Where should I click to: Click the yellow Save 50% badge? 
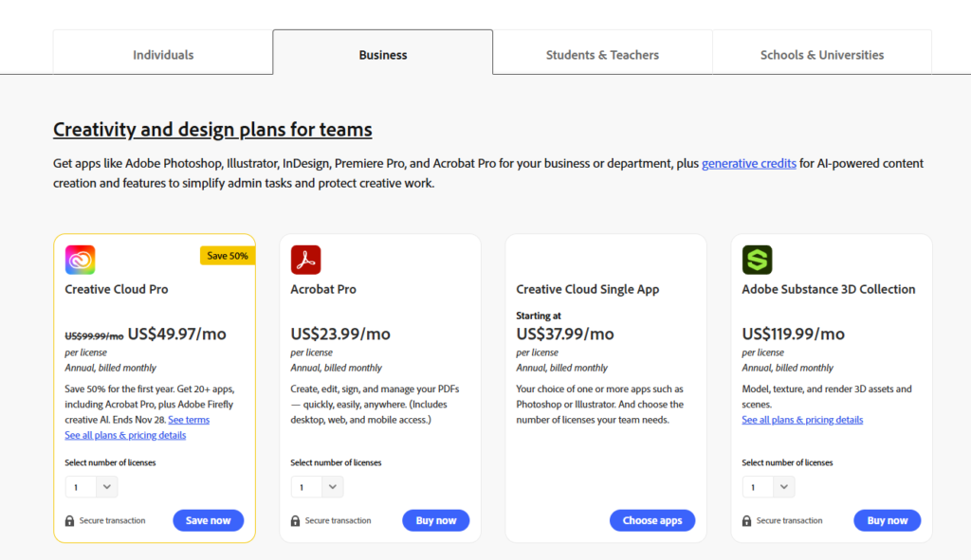[227, 255]
